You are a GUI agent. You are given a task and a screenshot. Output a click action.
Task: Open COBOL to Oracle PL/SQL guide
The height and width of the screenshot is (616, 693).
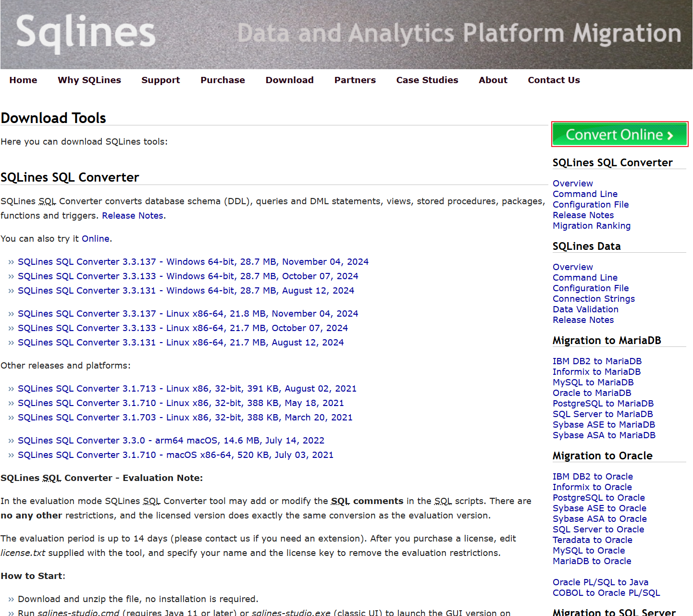coord(606,593)
